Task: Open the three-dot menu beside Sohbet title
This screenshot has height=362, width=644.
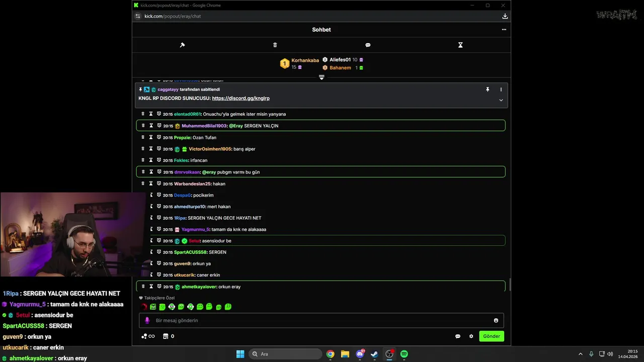Action: pyautogui.click(x=504, y=30)
